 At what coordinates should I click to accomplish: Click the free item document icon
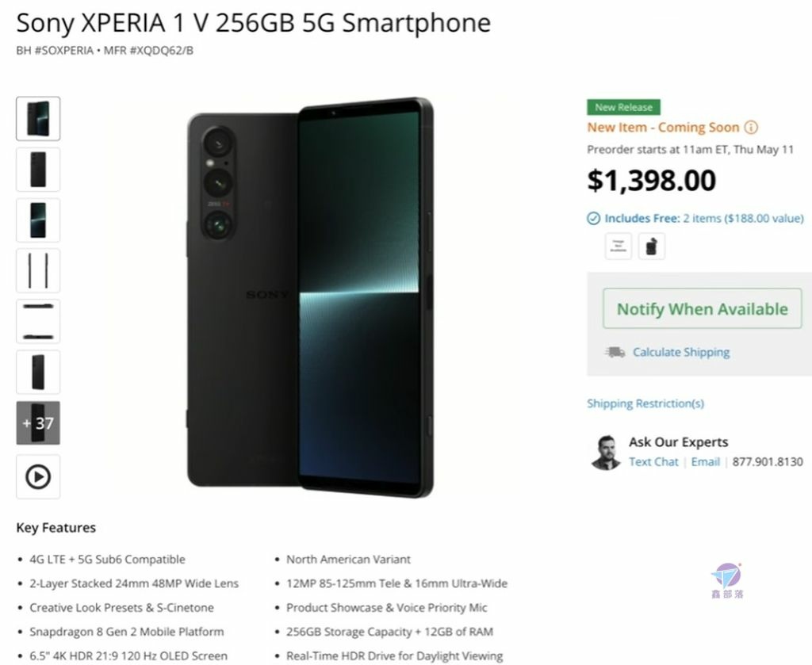(x=619, y=246)
